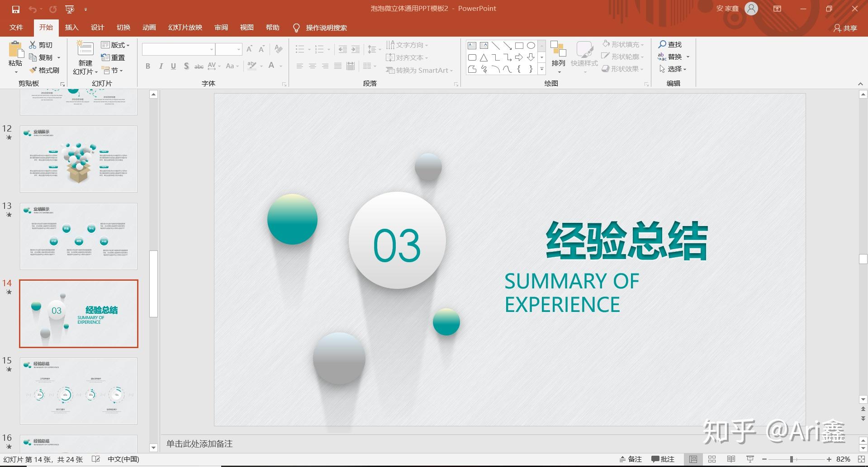
Task: Click the Arrange shapes icon
Action: [558, 49]
